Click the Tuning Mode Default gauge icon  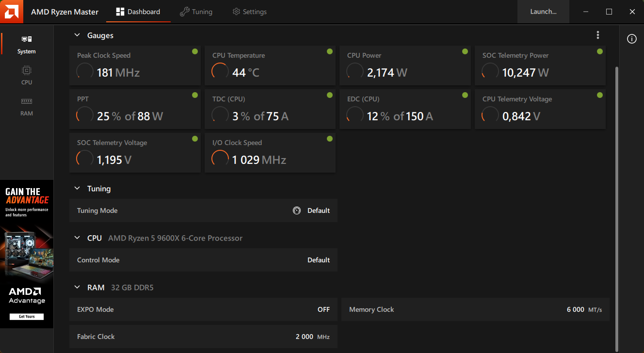[x=297, y=210]
